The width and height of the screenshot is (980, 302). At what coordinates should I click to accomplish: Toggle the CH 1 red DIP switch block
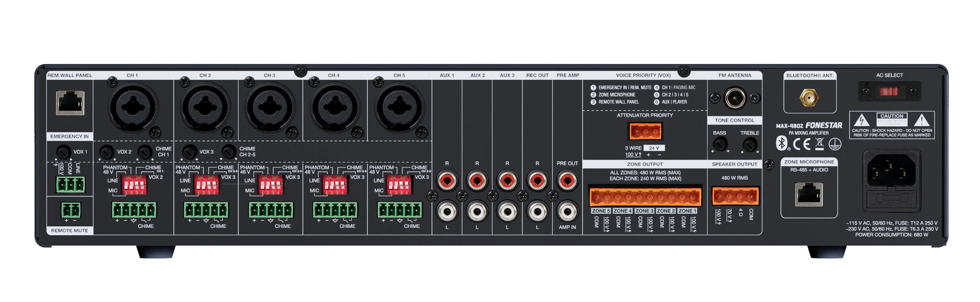point(134,185)
